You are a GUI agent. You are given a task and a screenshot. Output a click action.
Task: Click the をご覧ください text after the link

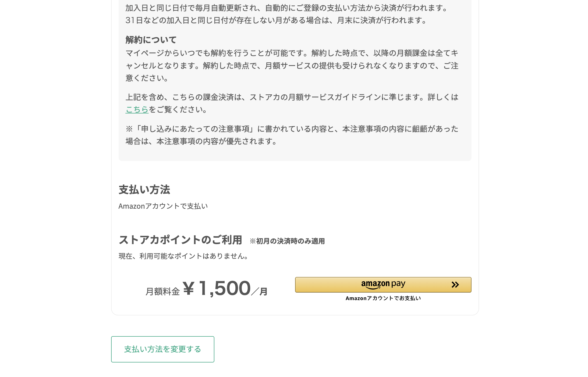tap(178, 109)
